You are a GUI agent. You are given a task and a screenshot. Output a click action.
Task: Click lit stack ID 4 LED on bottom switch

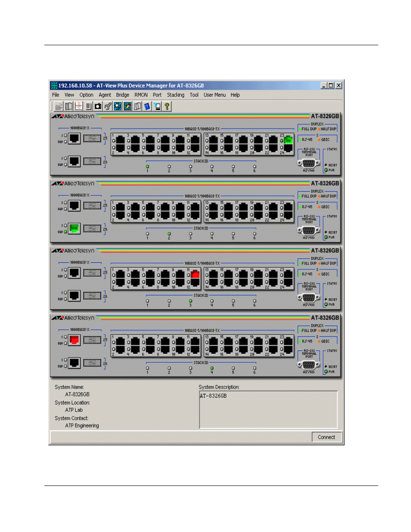[x=212, y=368]
